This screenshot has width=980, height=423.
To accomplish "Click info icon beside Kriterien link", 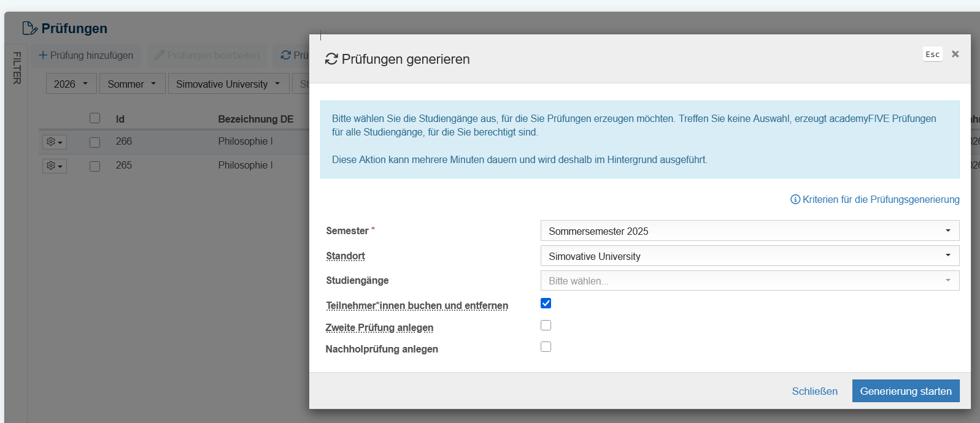I will 795,199.
